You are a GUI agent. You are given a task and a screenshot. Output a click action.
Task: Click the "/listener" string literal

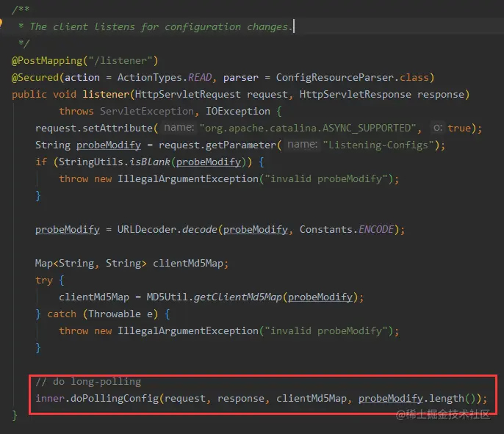(x=120, y=60)
